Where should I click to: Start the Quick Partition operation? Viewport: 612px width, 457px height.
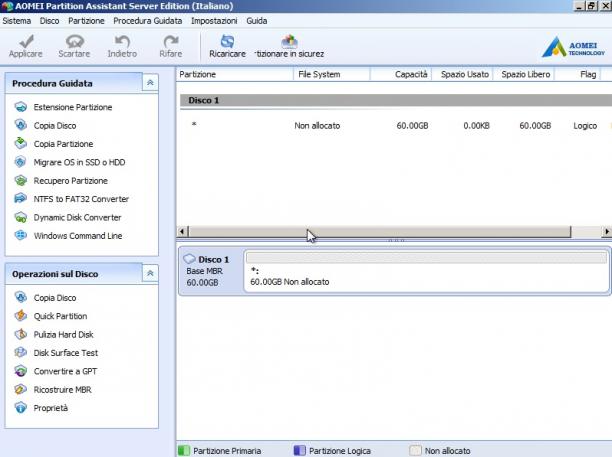(x=60, y=316)
